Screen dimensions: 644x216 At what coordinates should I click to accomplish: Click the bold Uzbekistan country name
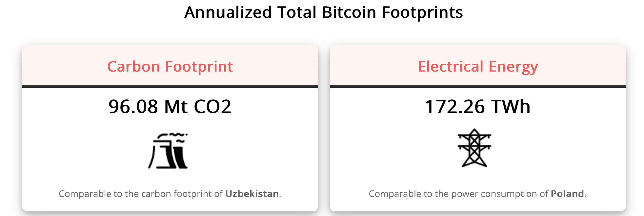(252, 194)
